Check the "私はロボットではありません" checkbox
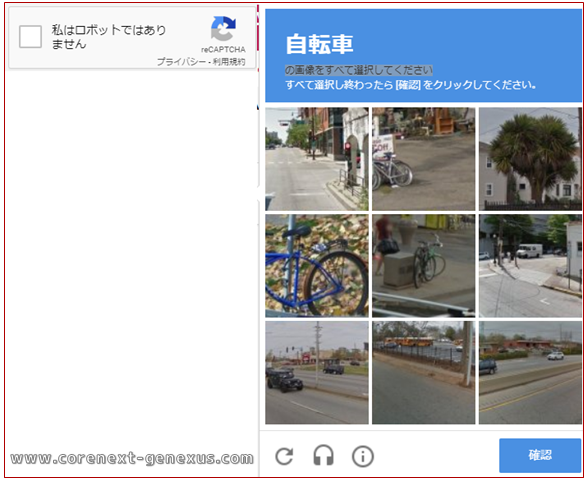Viewport: 588px width, 483px height. [x=30, y=37]
